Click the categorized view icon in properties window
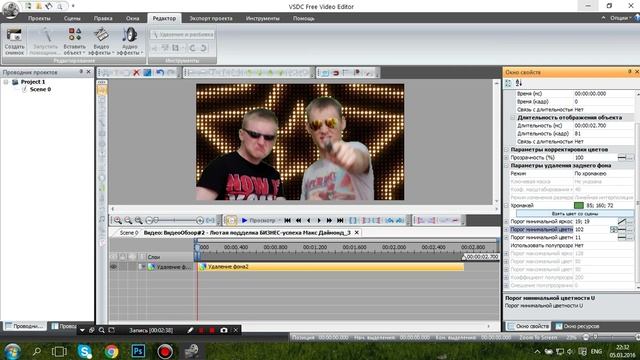Image resolution: width=640 pixels, height=360 pixels. click(x=509, y=83)
